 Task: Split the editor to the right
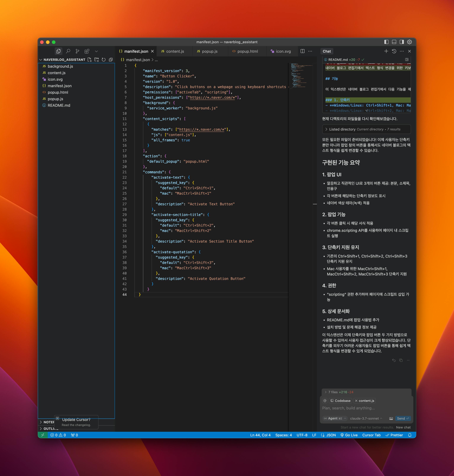pyautogui.click(x=303, y=51)
